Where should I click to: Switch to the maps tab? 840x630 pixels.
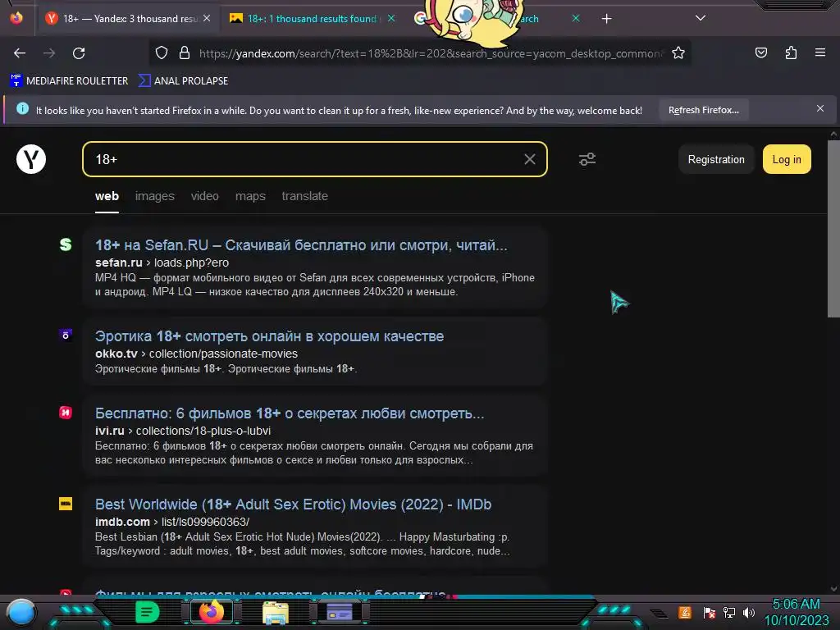[250, 196]
